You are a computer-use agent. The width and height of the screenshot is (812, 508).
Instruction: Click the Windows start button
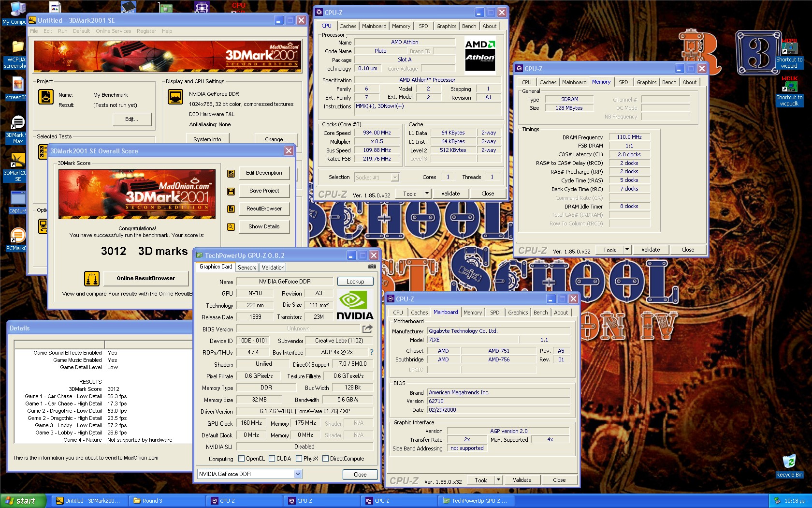(23, 501)
